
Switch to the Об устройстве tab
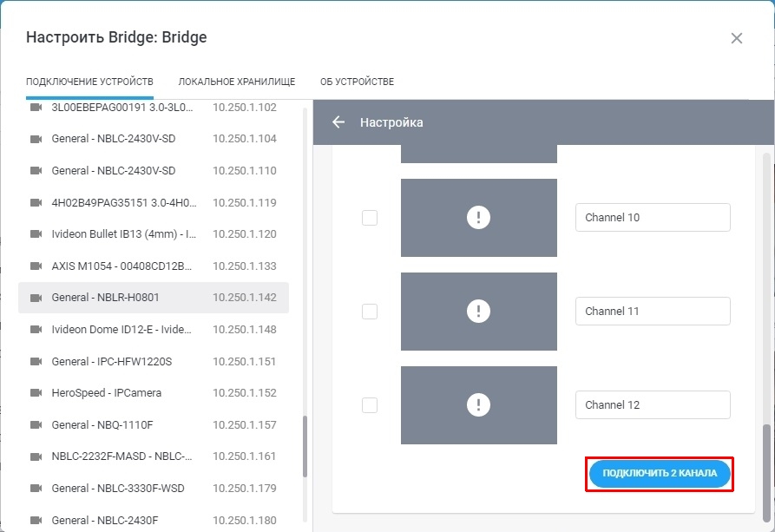[x=357, y=82]
